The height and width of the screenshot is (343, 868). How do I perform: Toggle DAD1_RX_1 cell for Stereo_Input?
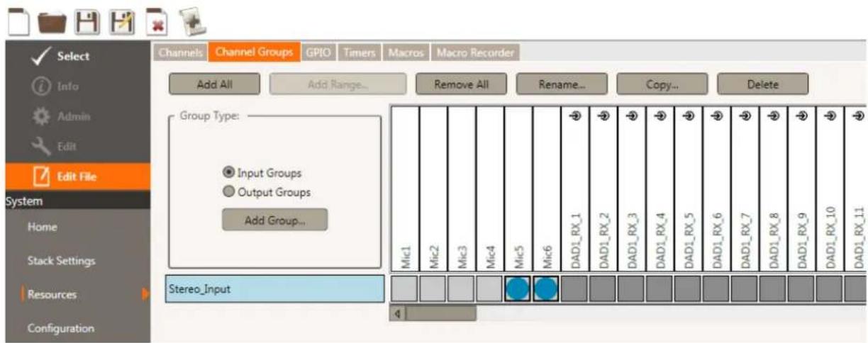point(575,290)
